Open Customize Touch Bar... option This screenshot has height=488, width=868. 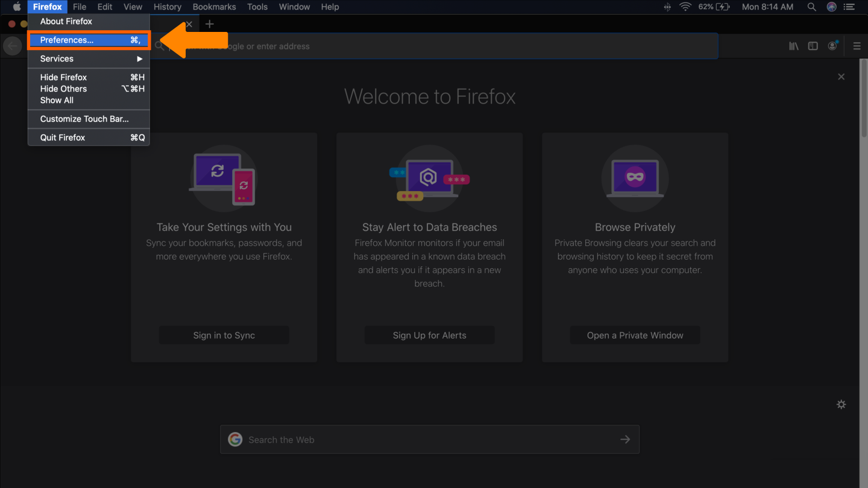tap(89, 119)
